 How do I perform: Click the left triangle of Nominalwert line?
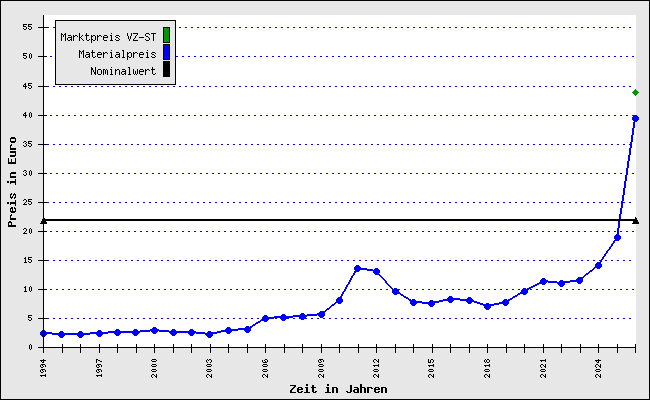coord(44,220)
